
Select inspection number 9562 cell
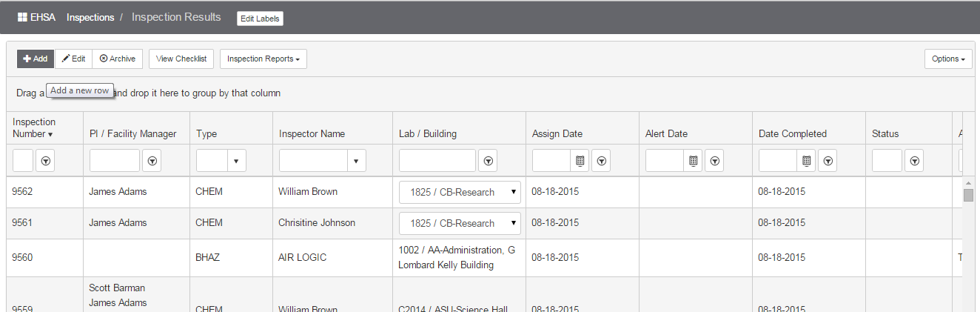(x=44, y=192)
